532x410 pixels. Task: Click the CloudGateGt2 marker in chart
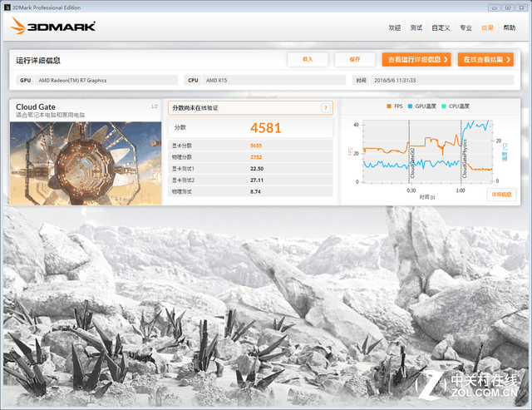point(412,162)
